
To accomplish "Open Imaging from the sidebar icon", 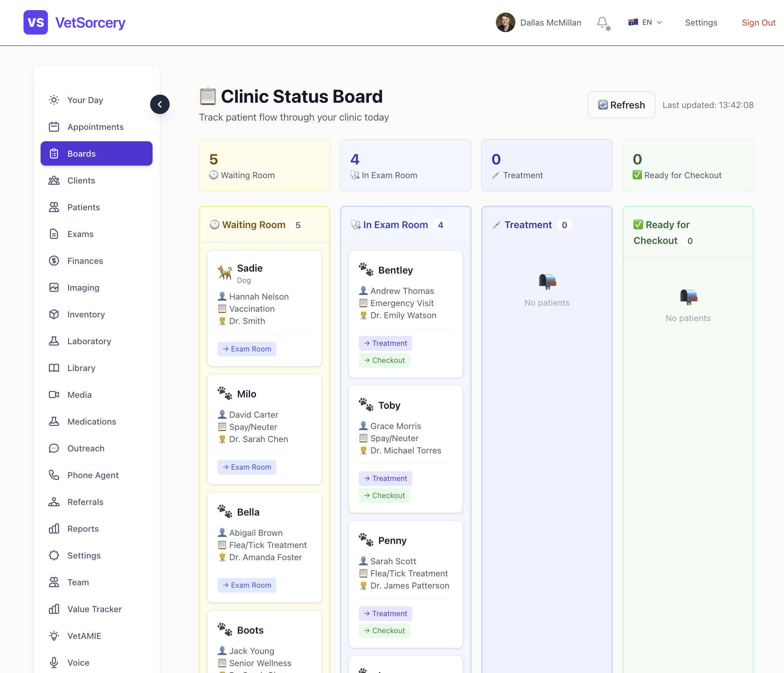I will (x=54, y=288).
